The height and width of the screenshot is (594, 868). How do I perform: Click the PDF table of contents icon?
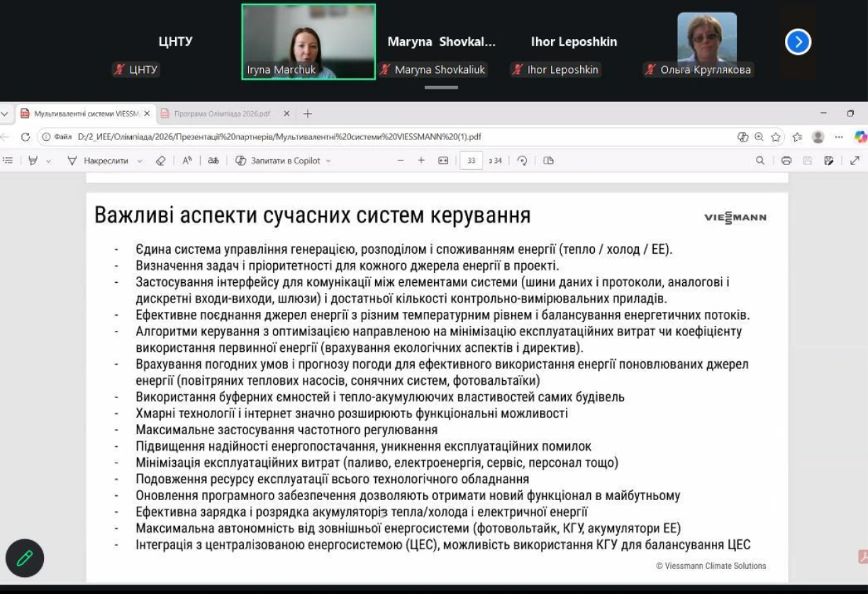coord(8,160)
